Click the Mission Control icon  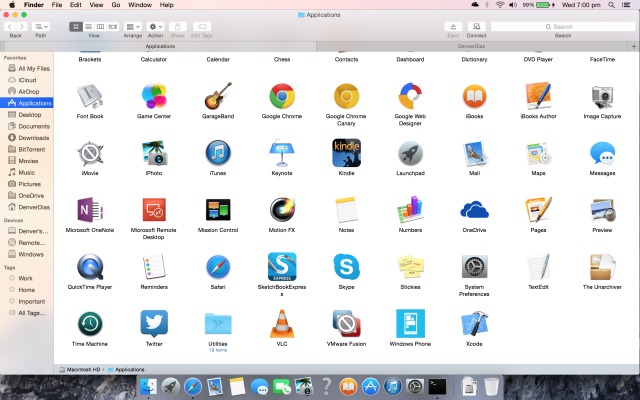[x=218, y=210]
